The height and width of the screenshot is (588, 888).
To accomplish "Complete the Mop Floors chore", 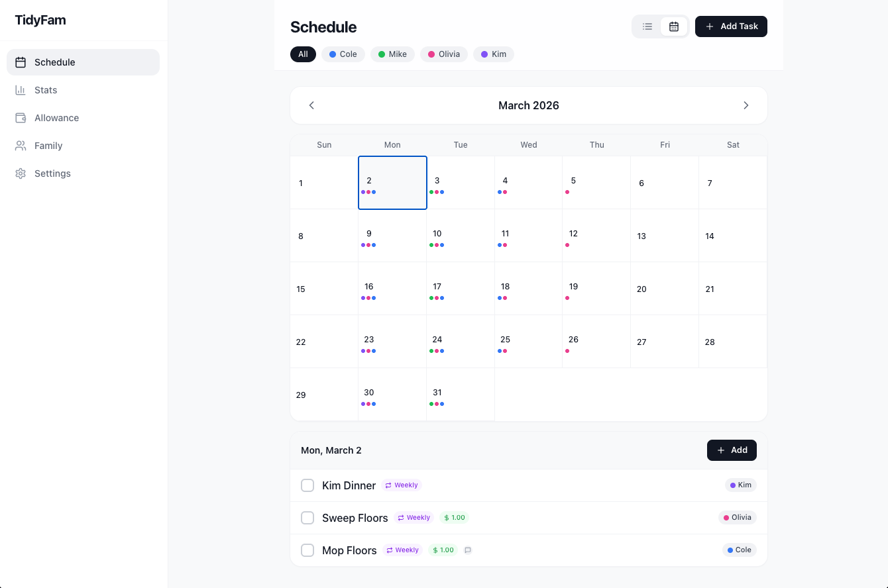I will [307, 550].
